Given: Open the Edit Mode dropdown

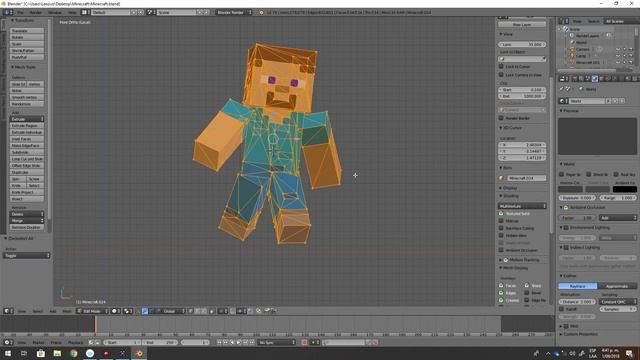Looking at the screenshot, I should 93,311.
